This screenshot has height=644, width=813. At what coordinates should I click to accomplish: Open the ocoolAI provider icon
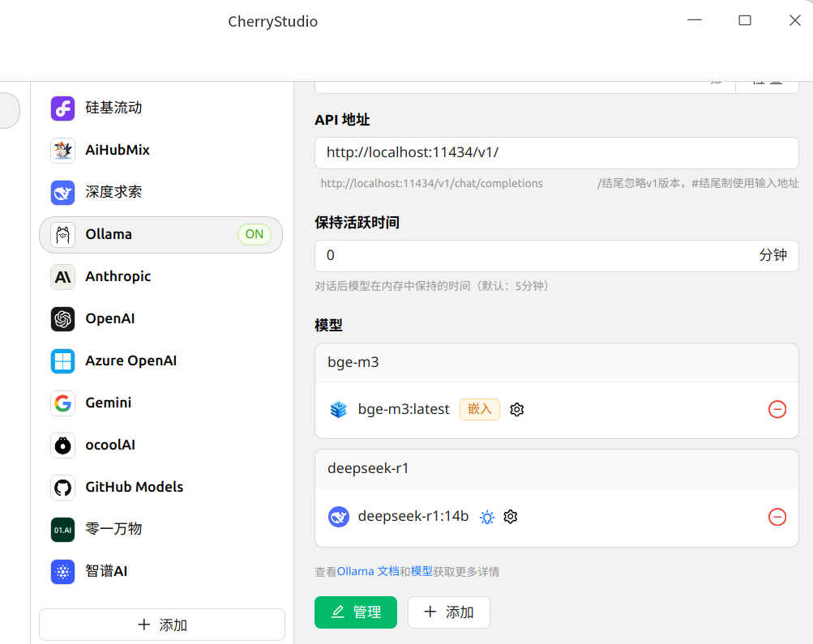62,445
